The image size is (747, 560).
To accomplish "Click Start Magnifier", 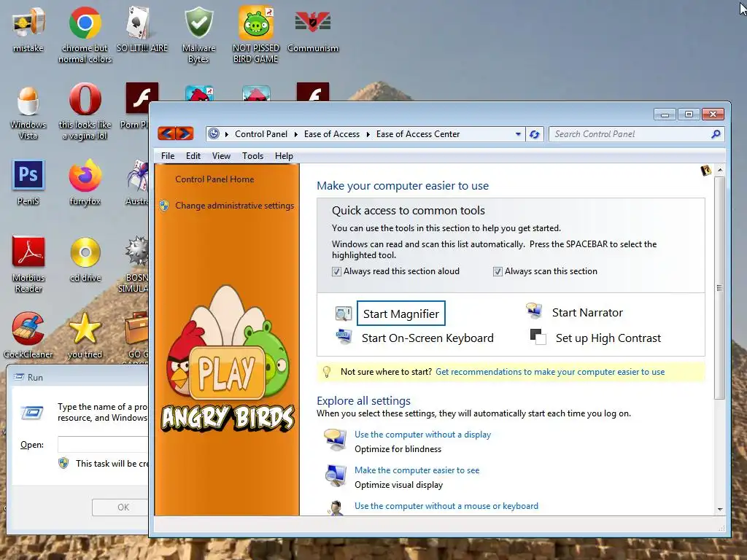I will (401, 314).
